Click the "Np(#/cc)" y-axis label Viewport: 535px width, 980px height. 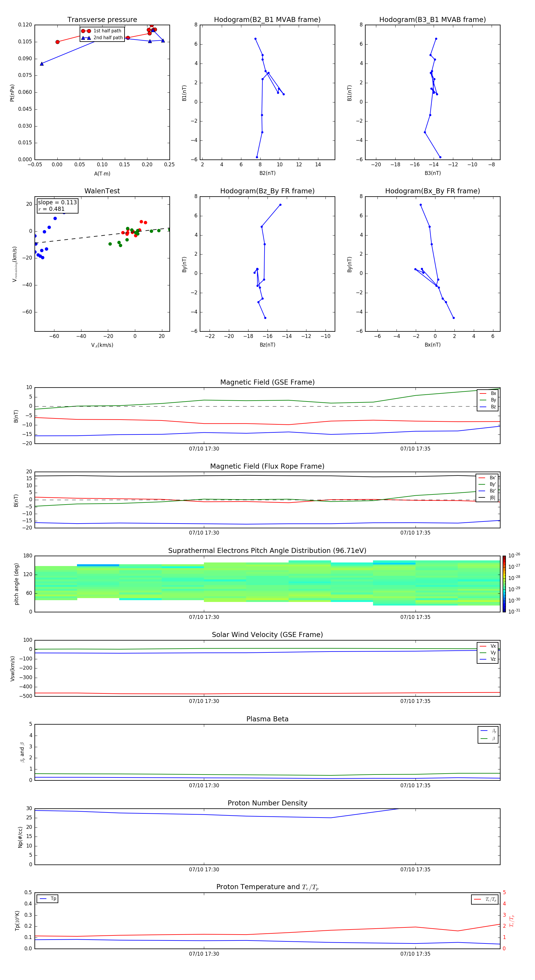point(20,837)
